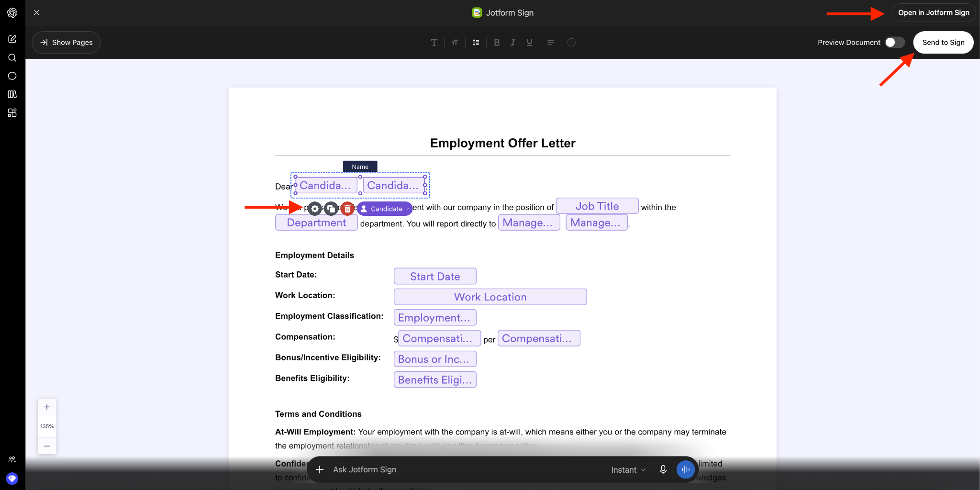Select the second Manage... field

(596, 223)
